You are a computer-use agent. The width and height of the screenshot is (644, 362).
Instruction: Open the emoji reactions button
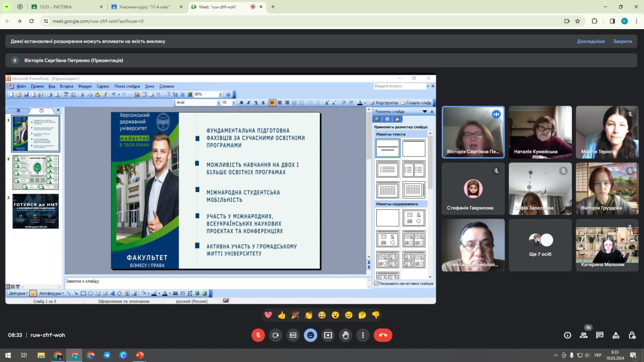310,335
